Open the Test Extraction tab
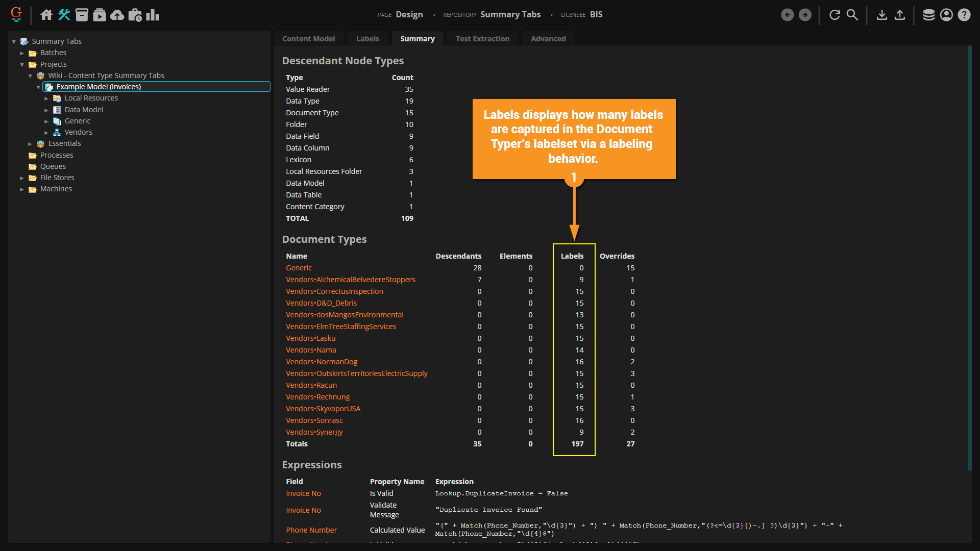Viewport: 980px width, 551px height. (x=482, y=39)
